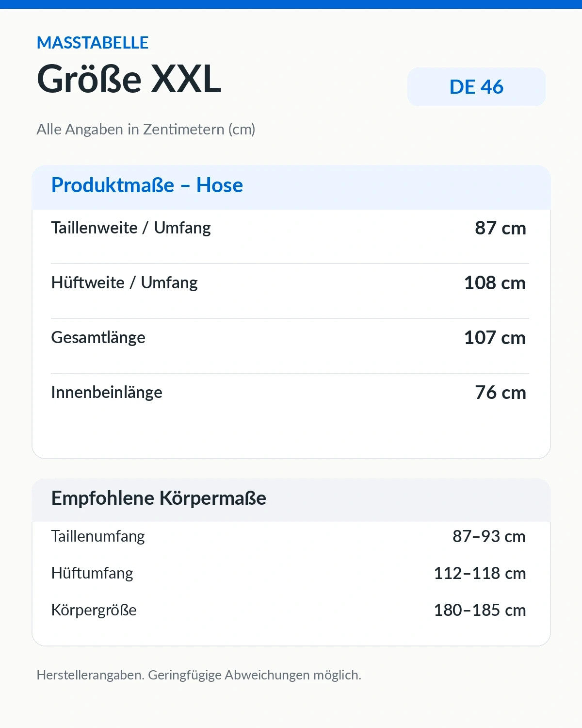Click the 107 cm total length value
Screen dimensions: 582x728
point(495,337)
